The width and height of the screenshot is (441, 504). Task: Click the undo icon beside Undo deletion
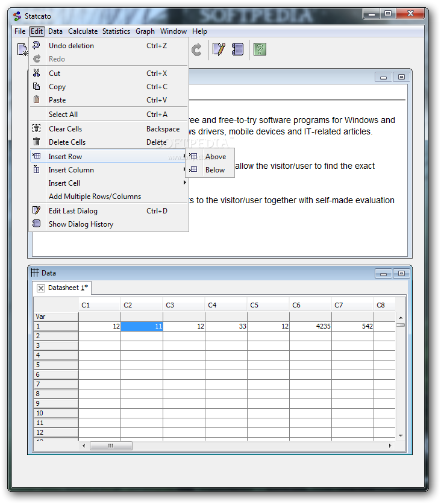[37, 45]
